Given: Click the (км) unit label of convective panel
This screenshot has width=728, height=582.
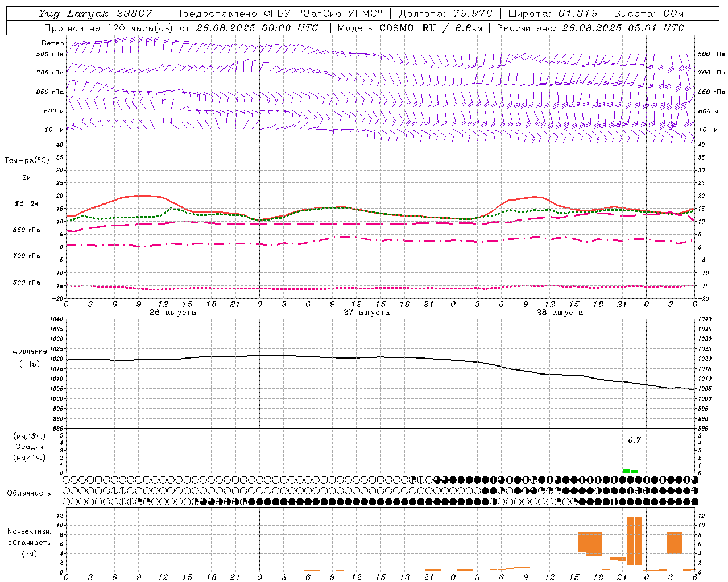Looking at the screenshot, I should [30, 554].
